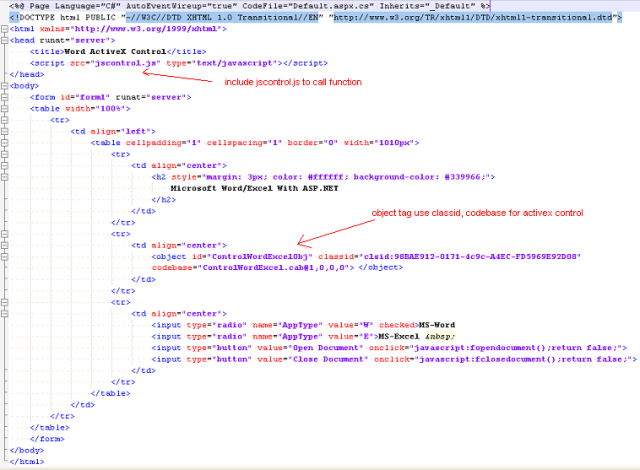Click the closing </object> tag

[x=380, y=268]
